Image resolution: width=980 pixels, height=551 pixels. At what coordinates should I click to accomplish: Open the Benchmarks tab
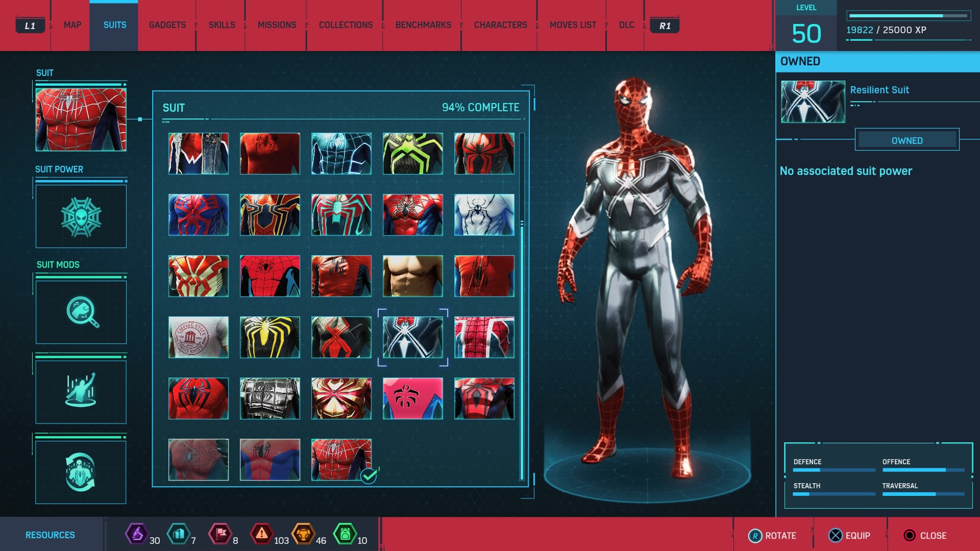423,25
